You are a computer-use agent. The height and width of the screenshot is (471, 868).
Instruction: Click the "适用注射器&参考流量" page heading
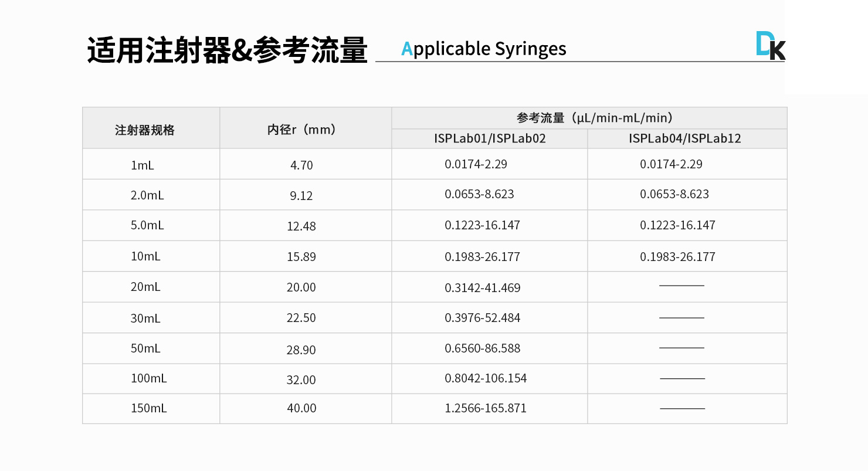click(227, 50)
